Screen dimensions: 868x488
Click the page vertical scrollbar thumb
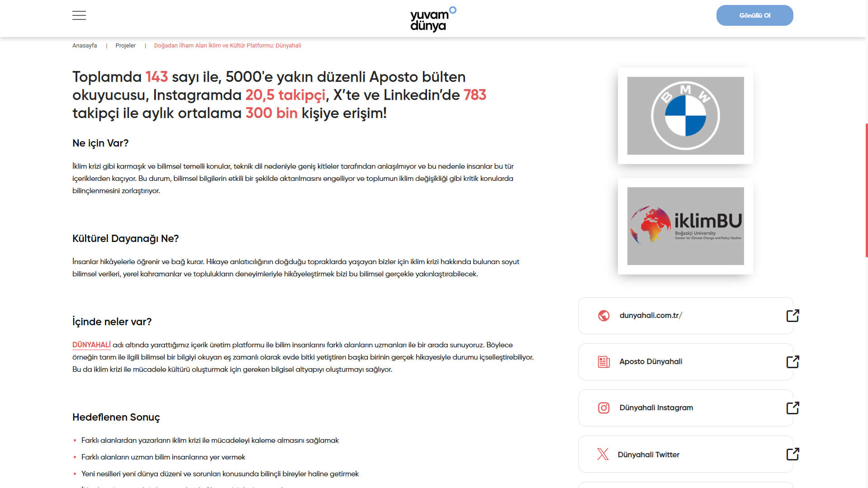click(866, 190)
